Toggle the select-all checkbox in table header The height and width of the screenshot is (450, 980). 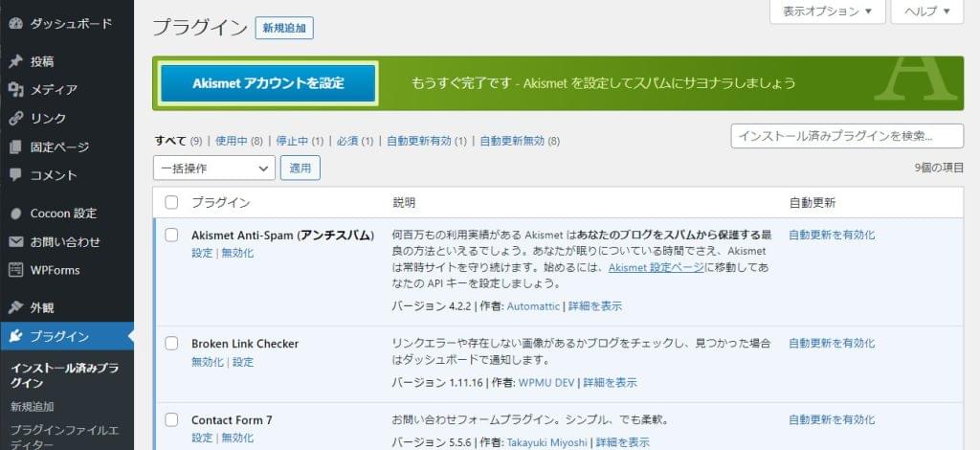(x=172, y=202)
